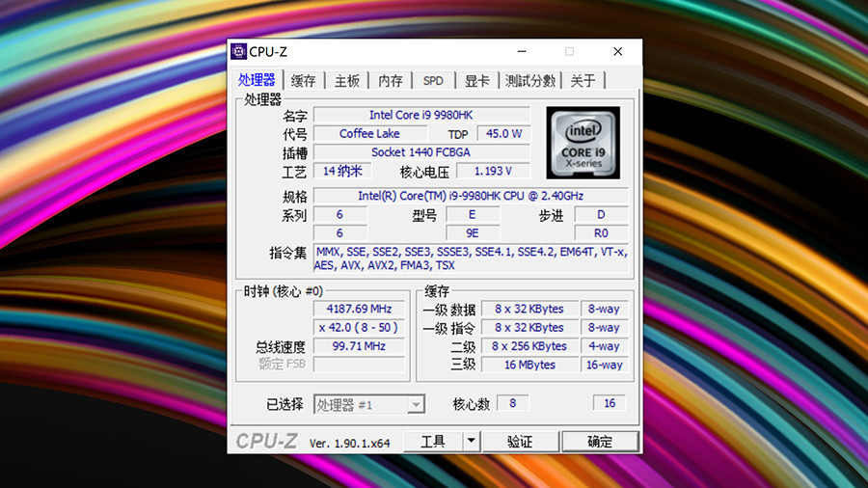This screenshot has width=868, height=488.
Task: Click the 8 x 32 KBytes 一级 数据 value
Action: [529, 309]
